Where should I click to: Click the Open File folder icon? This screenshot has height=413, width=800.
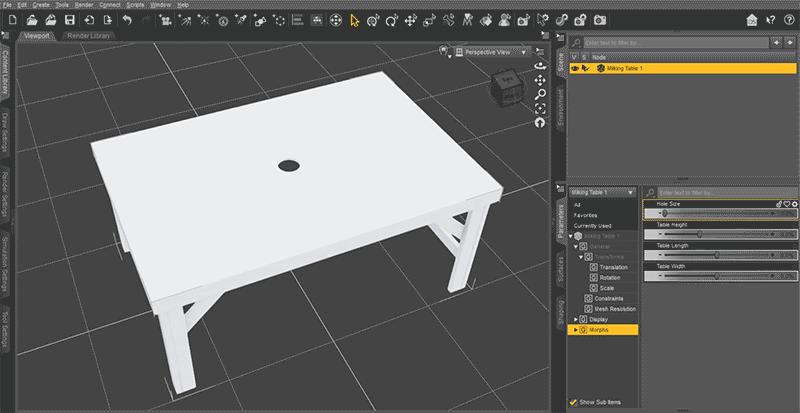pyautogui.click(x=32, y=20)
